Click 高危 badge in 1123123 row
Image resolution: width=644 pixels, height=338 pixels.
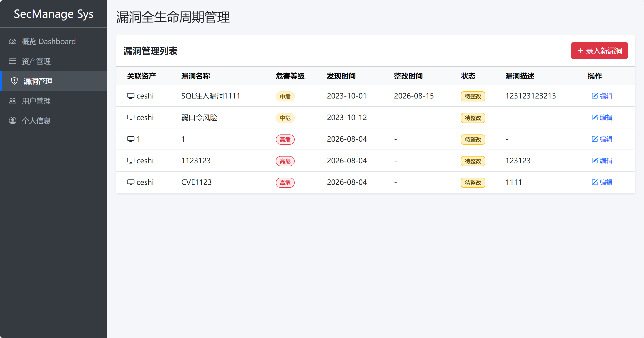(x=285, y=161)
